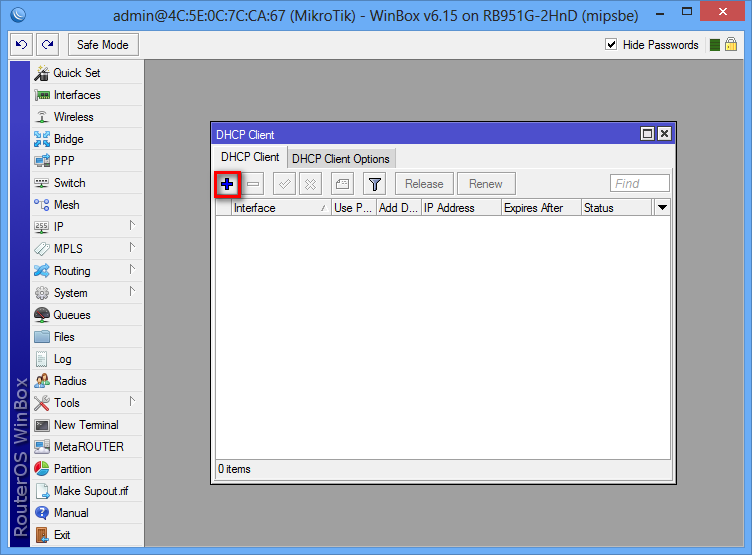
Task: Click the Undo arrow button
Action: click(22, 45)
